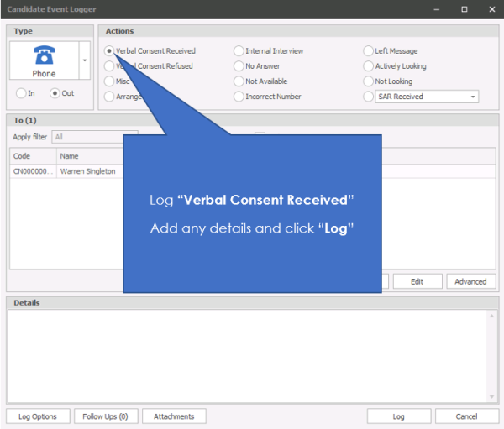Select the In direction radio button
This screenshot has width=504, height=429.
(23, 93)
